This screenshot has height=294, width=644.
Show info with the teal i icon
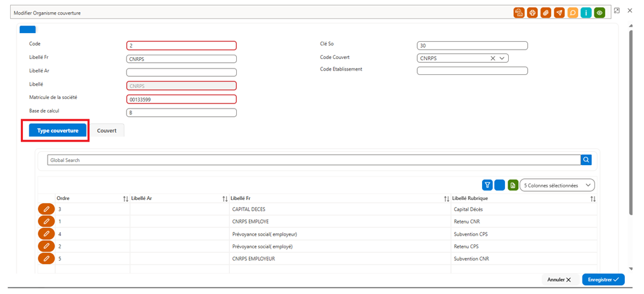[x=586, y=13]
